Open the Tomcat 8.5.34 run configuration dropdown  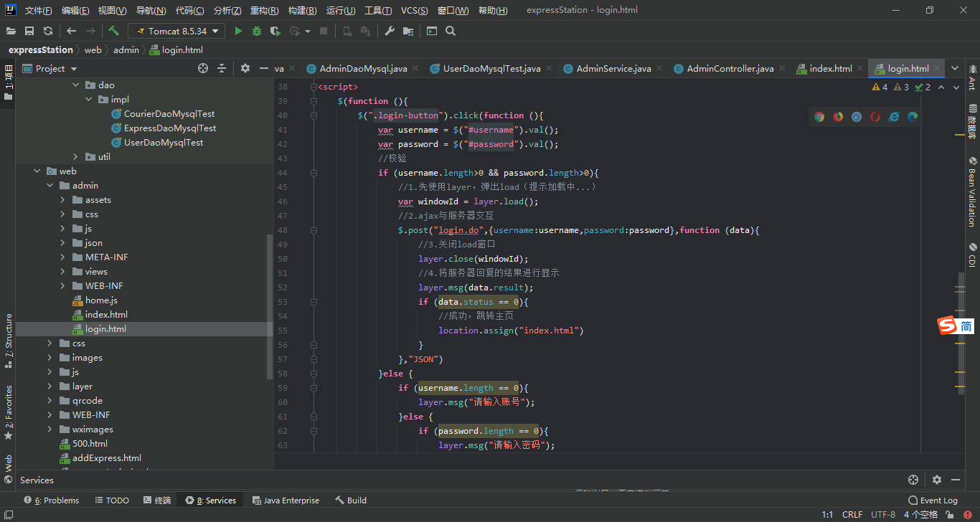[x=176, y=31]
